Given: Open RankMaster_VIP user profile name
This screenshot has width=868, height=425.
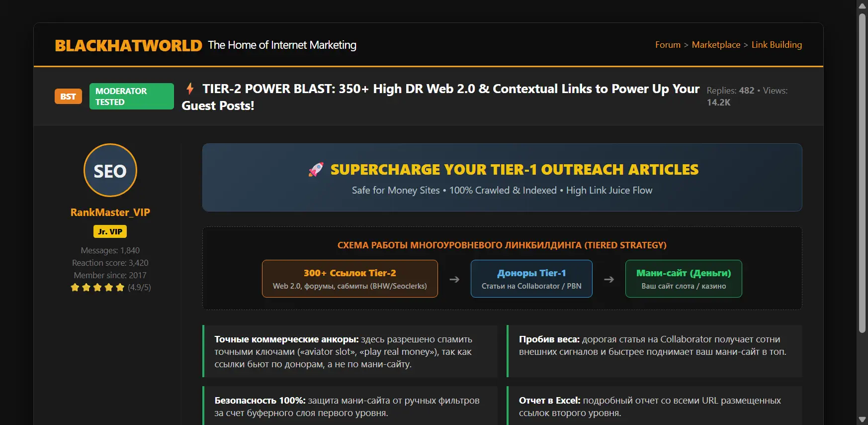Looking at the screenshot, I should coord(110,212).
